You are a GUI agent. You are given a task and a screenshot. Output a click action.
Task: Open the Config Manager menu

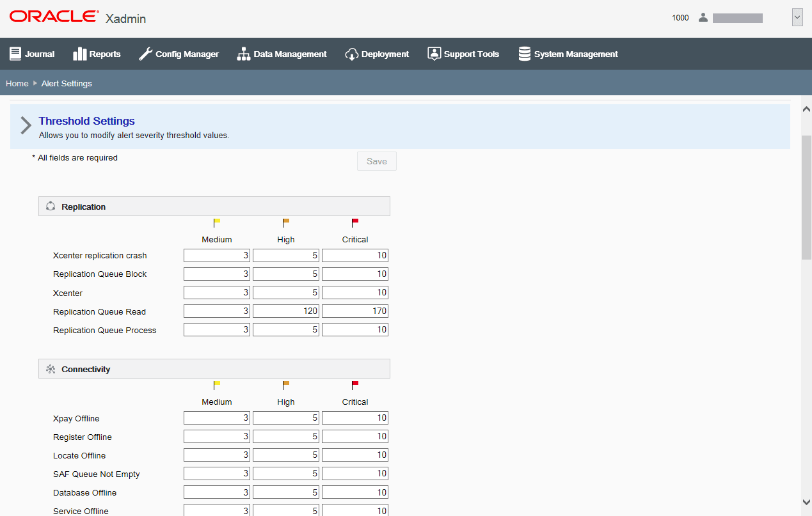point(179,54)
